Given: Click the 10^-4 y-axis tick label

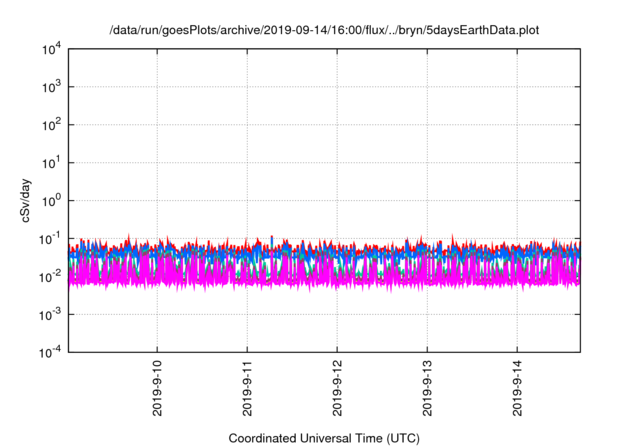Looking at the screenshot, I should pyautogui.click(x=50, y=352).
